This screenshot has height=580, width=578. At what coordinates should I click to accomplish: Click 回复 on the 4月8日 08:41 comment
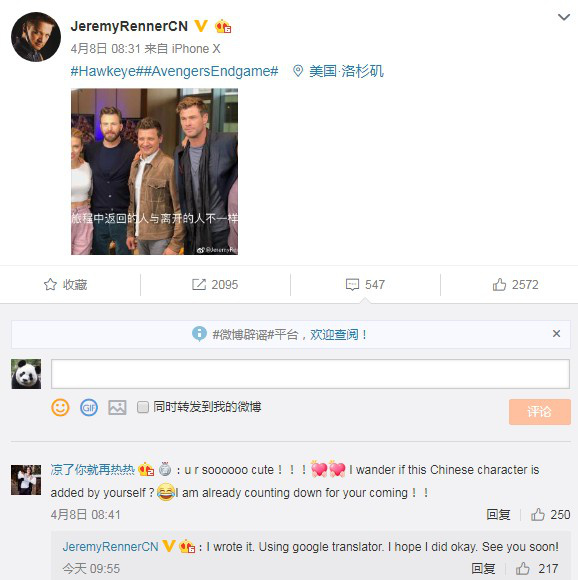pos(498,515)
